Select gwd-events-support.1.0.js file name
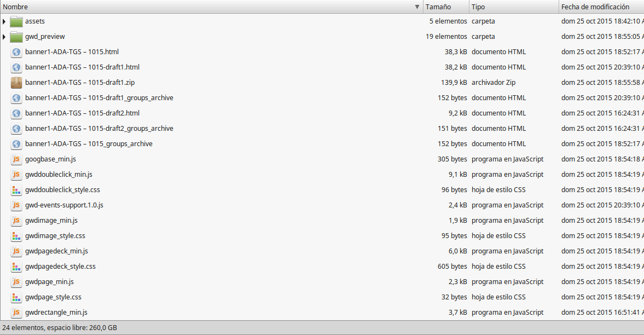 [x=64, y=205]
